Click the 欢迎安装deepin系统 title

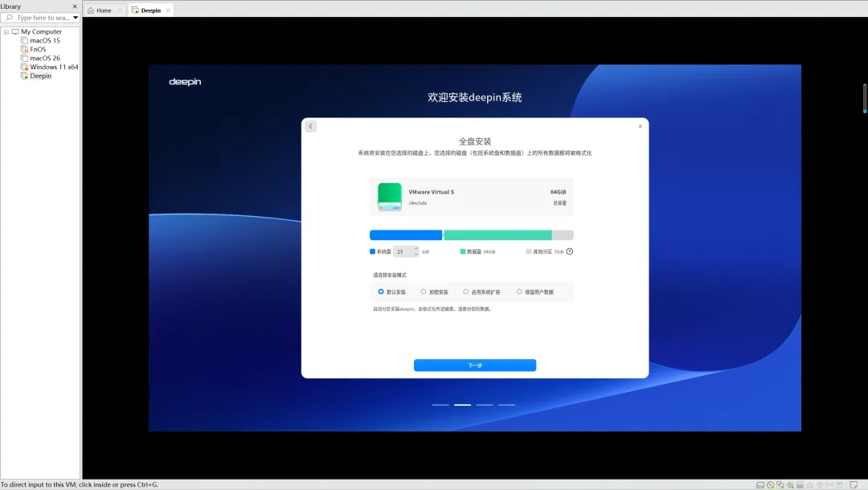(x=475, y=97)
